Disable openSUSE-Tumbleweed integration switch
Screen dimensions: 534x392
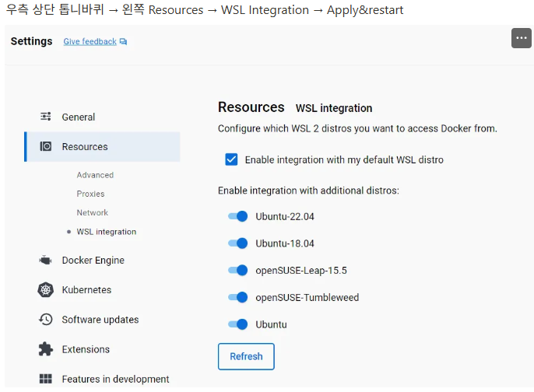[x=237, y=297]
